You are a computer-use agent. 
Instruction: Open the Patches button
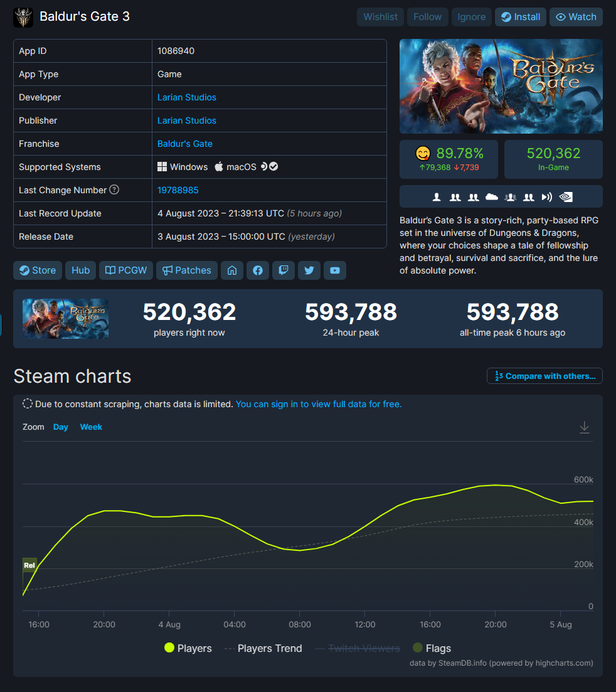pyautogui.click(x=187, y=270)
